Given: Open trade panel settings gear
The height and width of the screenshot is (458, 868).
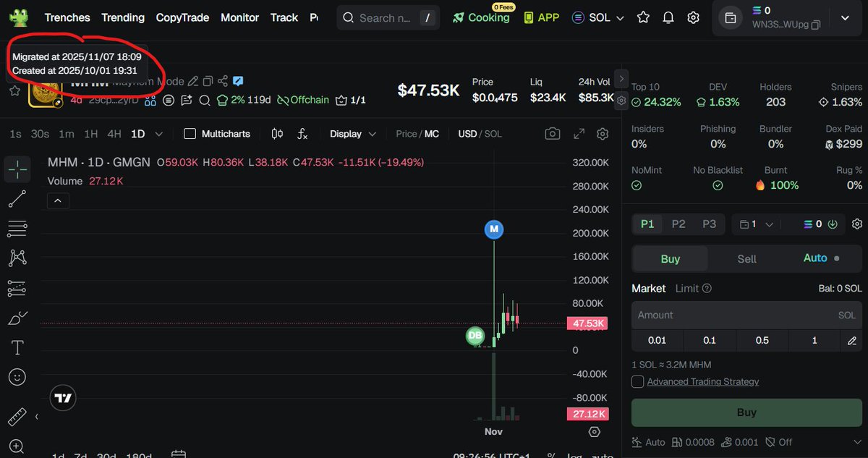Looking at the screenshot, I should (x=857, y=224).
